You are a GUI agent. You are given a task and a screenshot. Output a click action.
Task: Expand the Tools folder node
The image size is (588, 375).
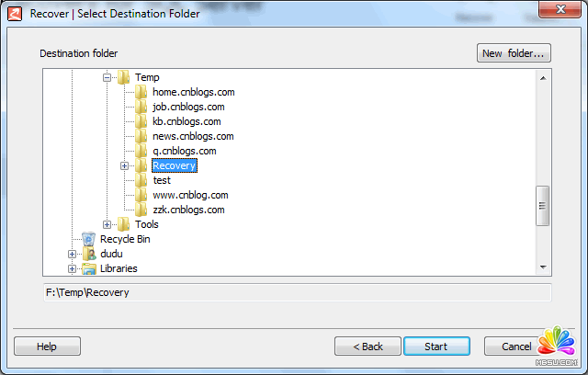pyautogui.click(x=107, y=224)
